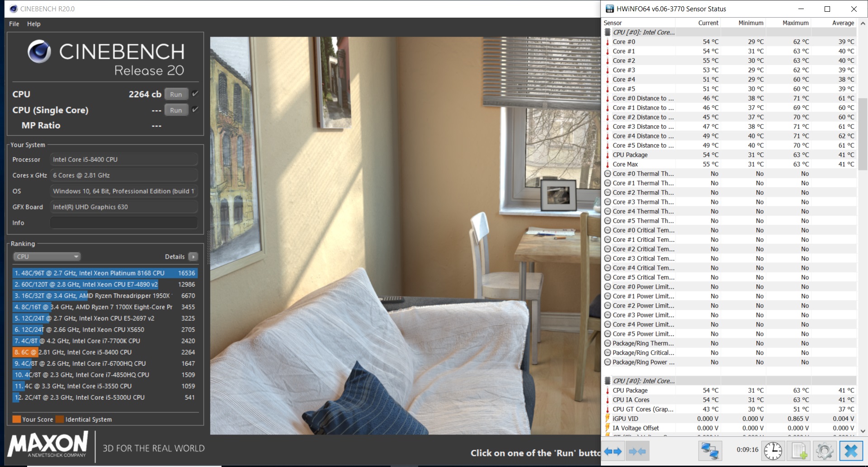The height and width of the screenshot is (467, 868).
Task: Click the HWiNFO scrollbar up arrow
Action: [863, 23]
